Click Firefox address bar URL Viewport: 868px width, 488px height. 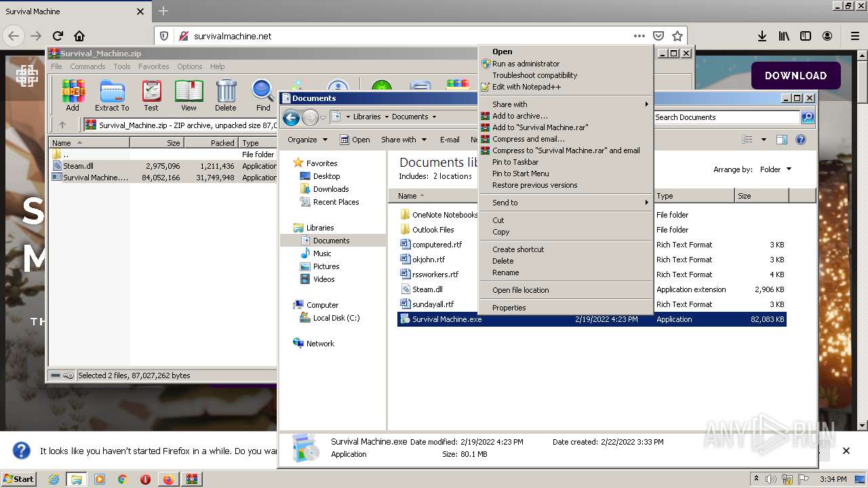(x=233, y=36)
